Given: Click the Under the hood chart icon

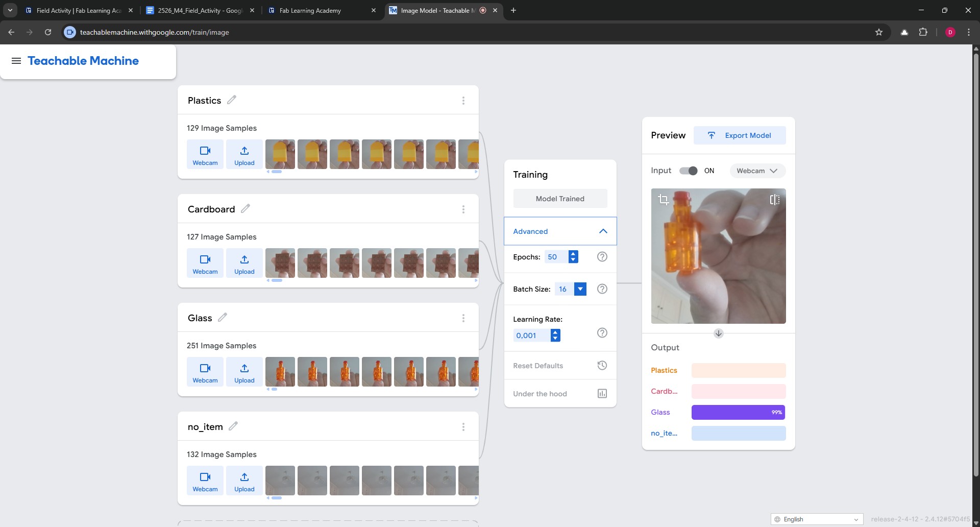Looking at the screenshot, I should pos(602,394).
